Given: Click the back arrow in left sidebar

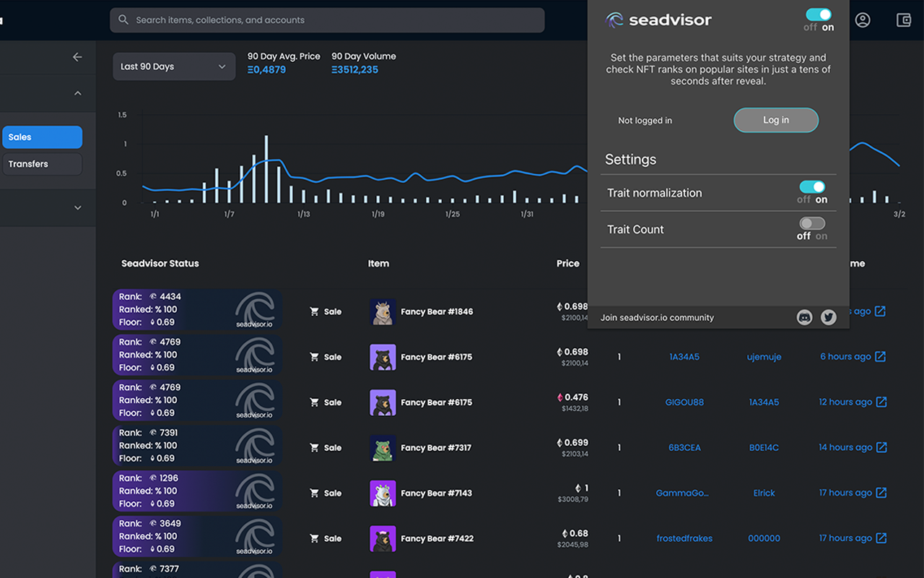Looking at the screenshot, I should pyautogui.click(x=77, y=57).
